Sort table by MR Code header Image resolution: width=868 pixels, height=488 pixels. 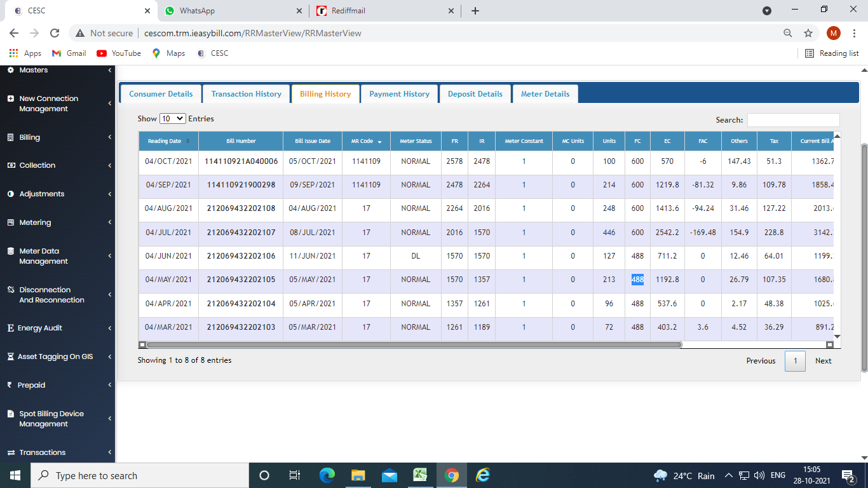pyautogui.click(x=366, y=141)
